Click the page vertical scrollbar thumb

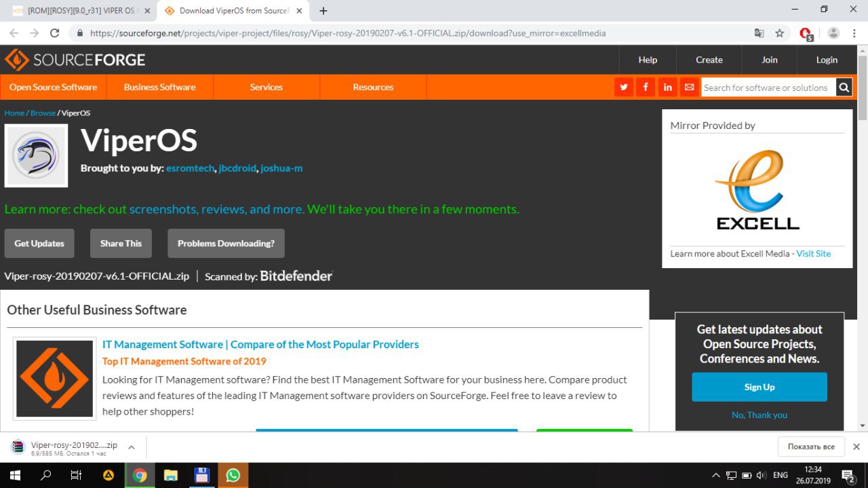pyautogui.click(x=863, y=88)
